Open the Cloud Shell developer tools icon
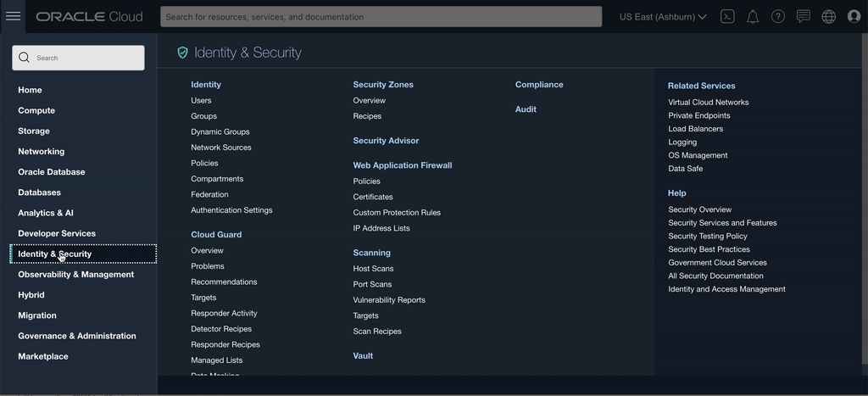The width and height of the screenshot is (868, 396). [x=727, y=17]
